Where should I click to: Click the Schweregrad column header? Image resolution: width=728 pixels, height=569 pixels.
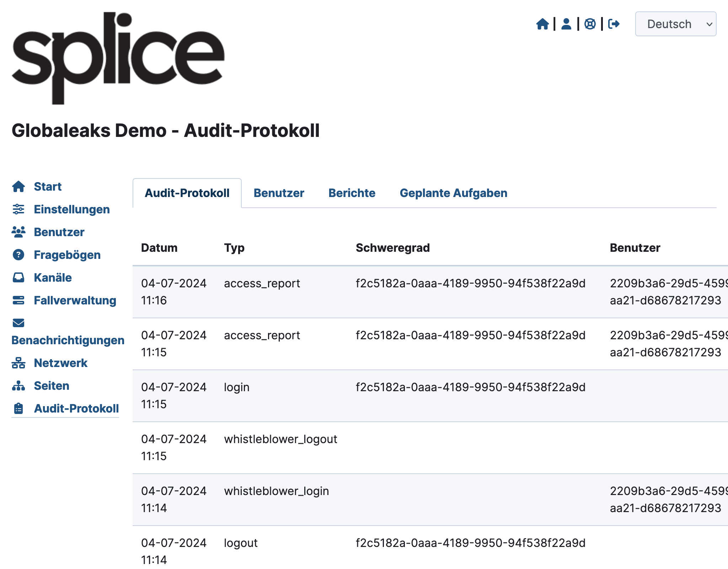point(393,248)
